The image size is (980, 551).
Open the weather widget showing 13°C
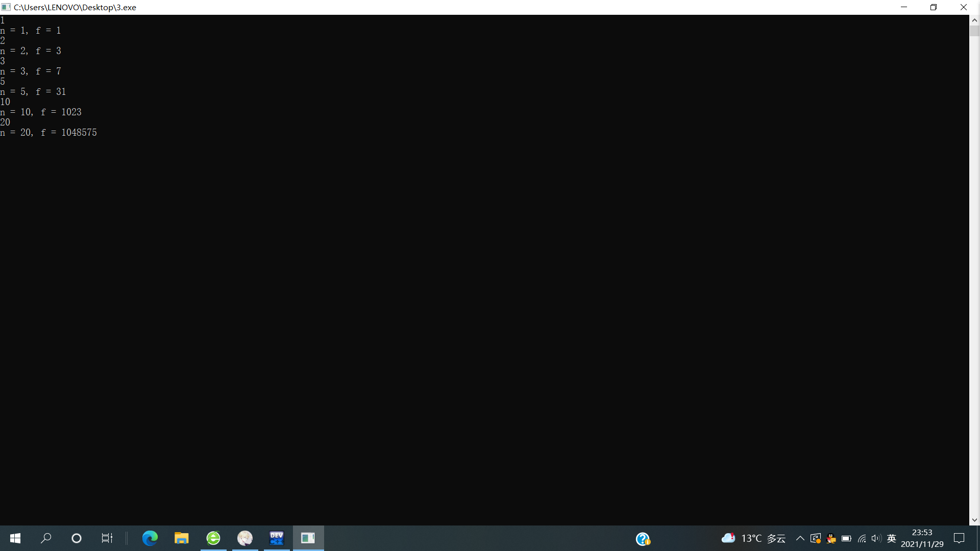(753, 538)
